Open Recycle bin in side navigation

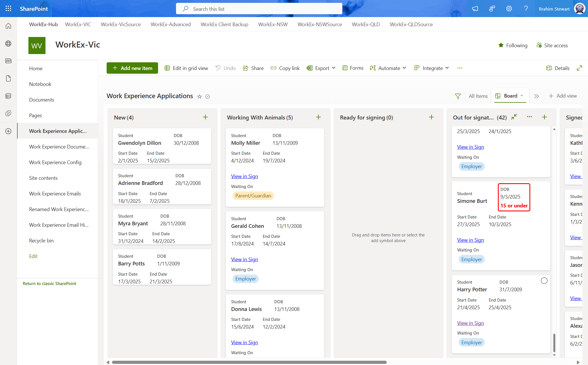coord(41,241)
